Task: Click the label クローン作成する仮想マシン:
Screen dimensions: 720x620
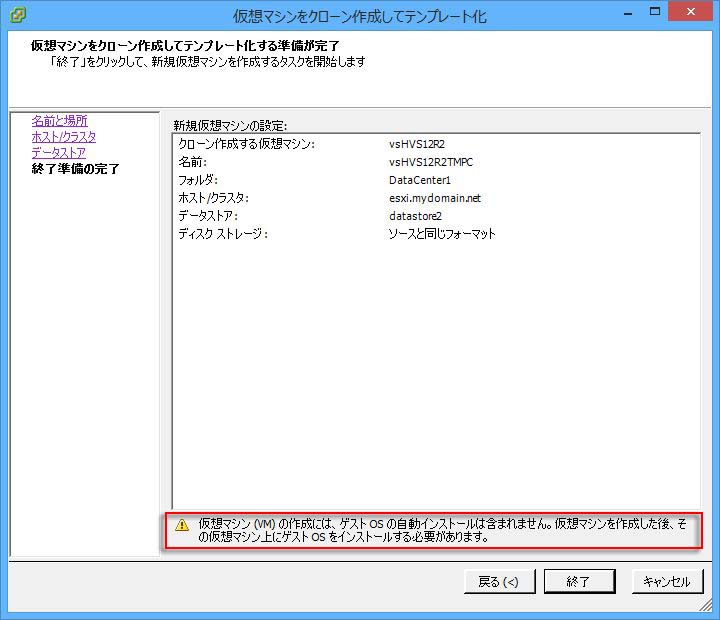Action: click(247, 144)
